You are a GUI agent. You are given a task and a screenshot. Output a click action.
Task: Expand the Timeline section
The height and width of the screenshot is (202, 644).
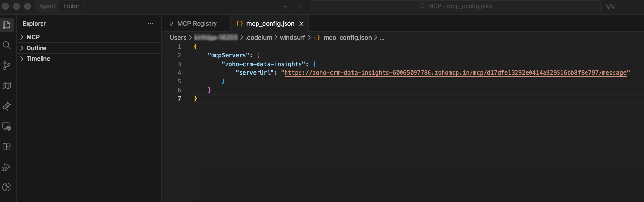point(89,58)
